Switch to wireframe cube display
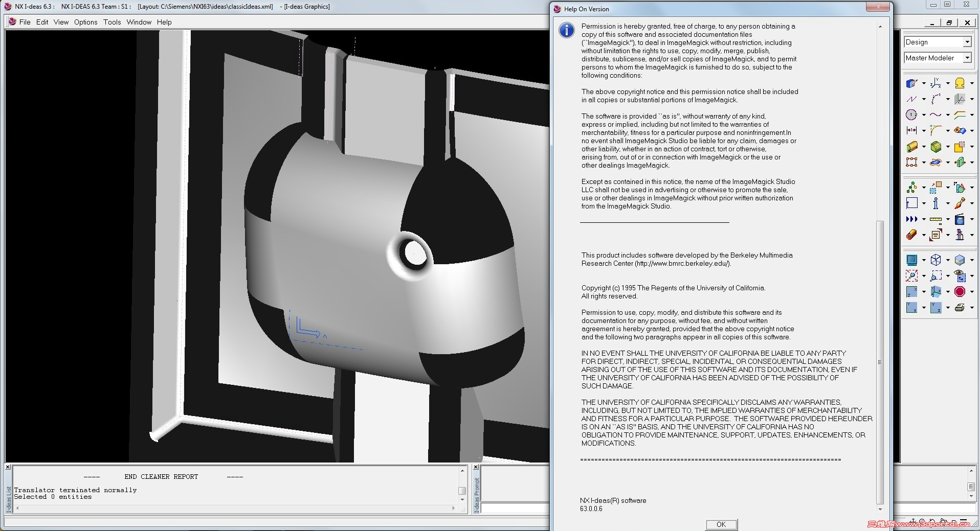Image resolution: width=980 pixels, height=531 pixels. 936,260
